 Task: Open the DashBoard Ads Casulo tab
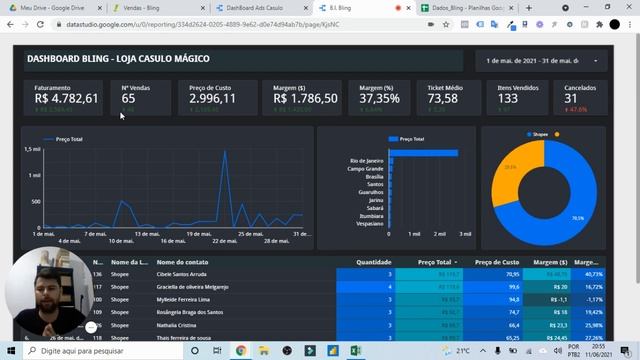pyautogui.click(x=254, y=8)
